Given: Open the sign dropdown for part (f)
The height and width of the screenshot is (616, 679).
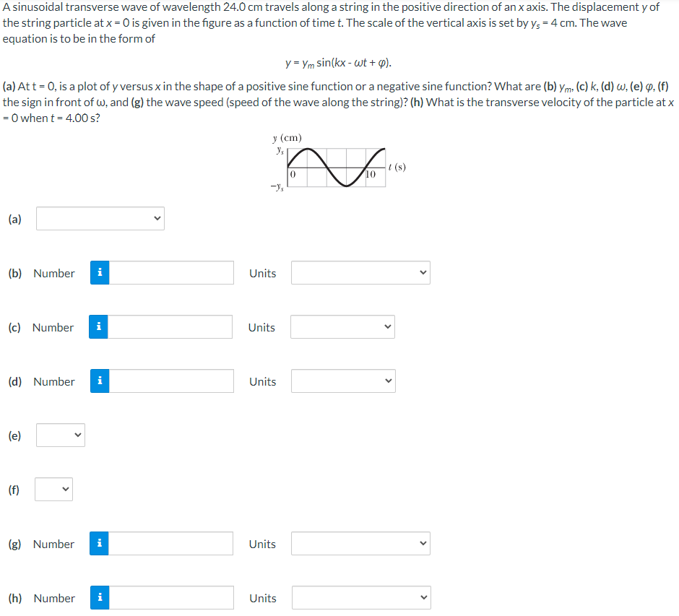Looking at the screenshot, I should coord(53,489).
